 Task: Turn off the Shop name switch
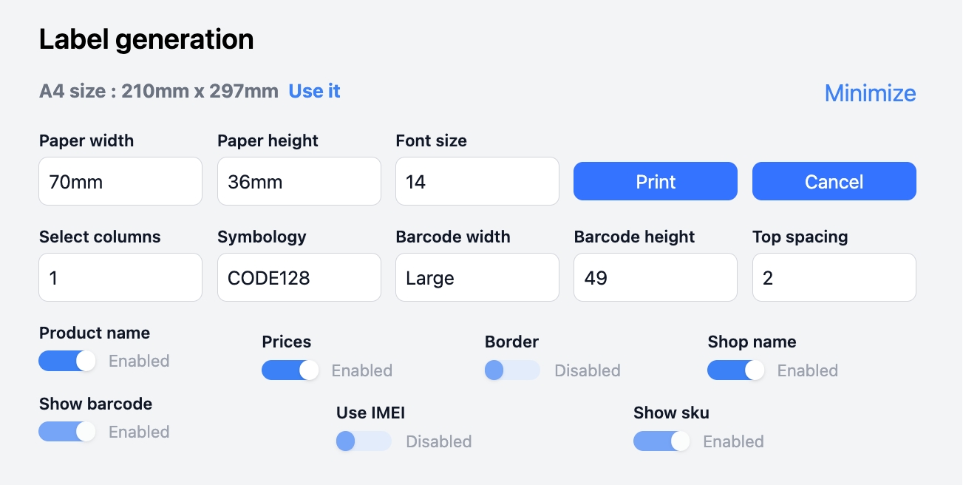click(735, 370)
